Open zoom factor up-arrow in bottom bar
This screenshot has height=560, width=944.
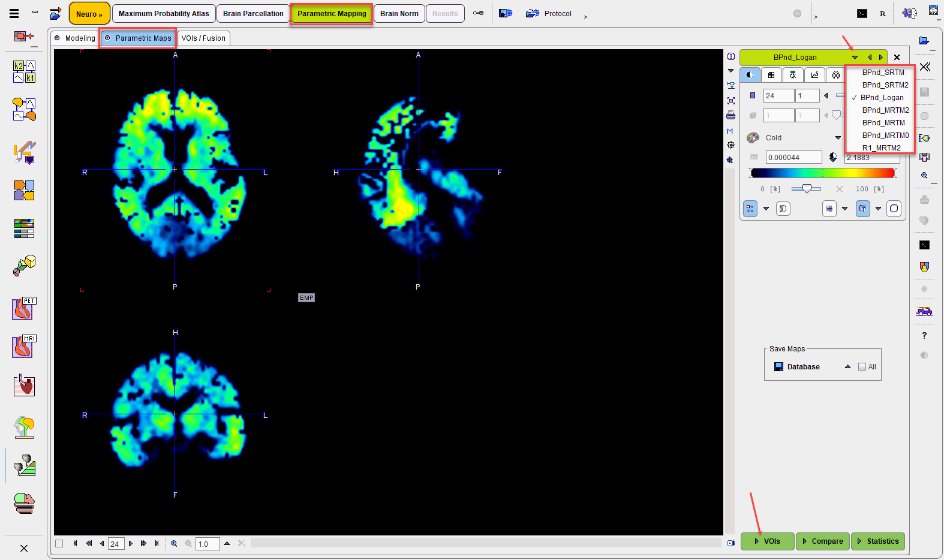(227, 543)
